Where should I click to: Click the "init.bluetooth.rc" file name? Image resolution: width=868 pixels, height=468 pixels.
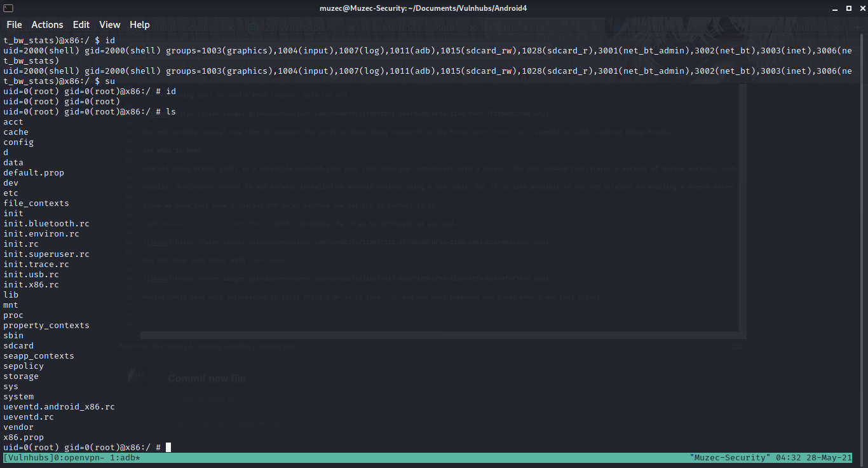tap(46, 224)
